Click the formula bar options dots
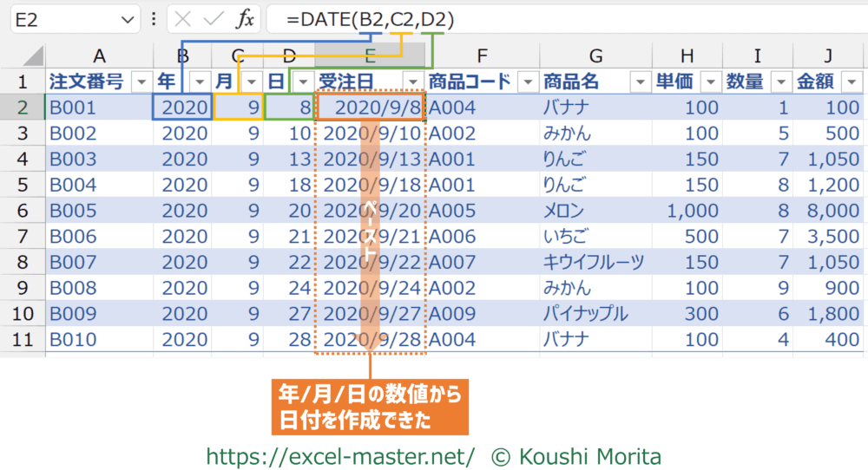868x470 pixels. click(154, 19)
